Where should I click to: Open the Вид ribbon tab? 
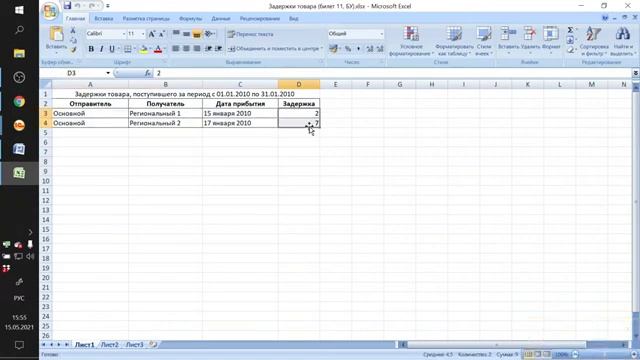coord(293,19)
